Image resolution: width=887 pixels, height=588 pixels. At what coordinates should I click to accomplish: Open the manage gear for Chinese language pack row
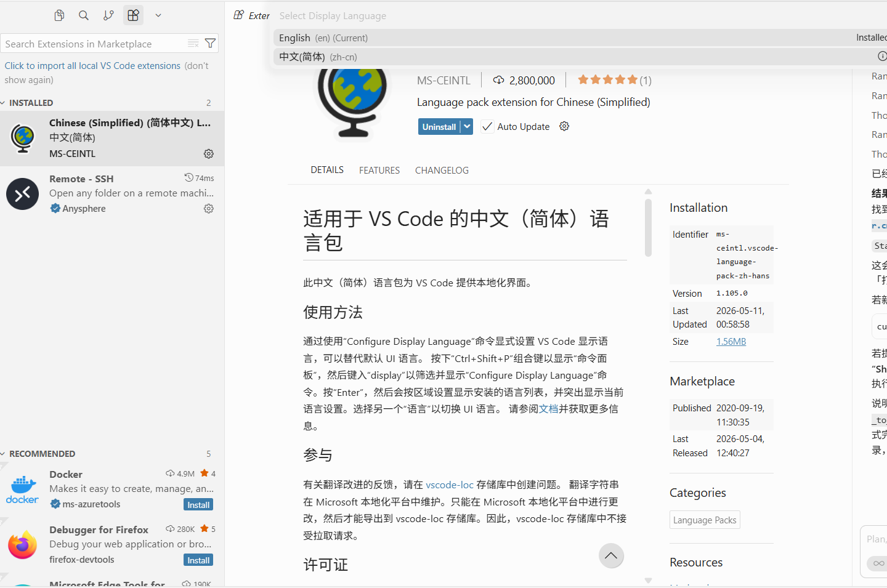(209, 154)
